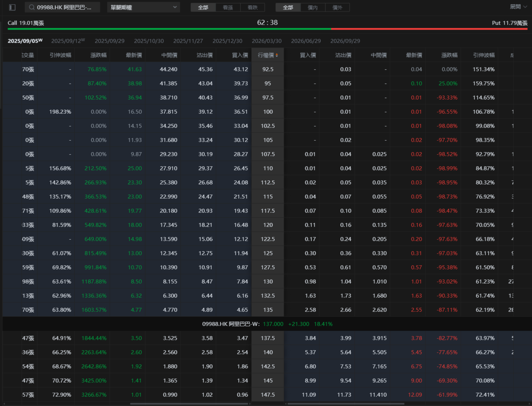This screenshot has height=406, width=532.
Task: Switch to the 2025/10/30 expiry tab
Action: pos(149,41)
